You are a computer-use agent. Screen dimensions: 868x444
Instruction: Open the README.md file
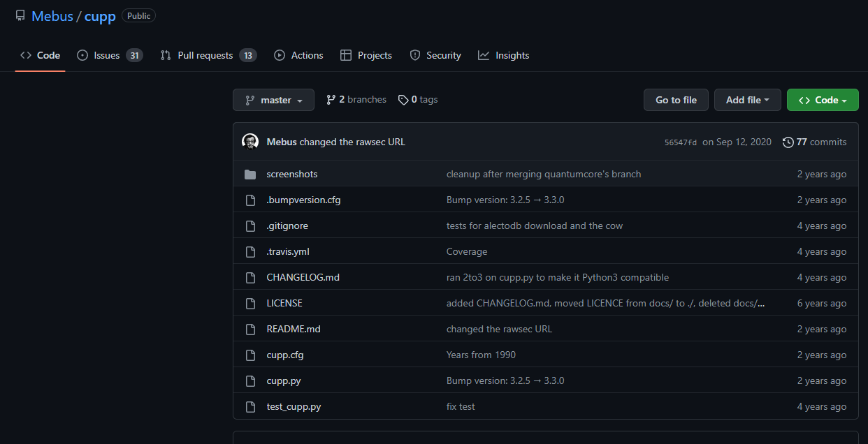click(x=294, y=329)
